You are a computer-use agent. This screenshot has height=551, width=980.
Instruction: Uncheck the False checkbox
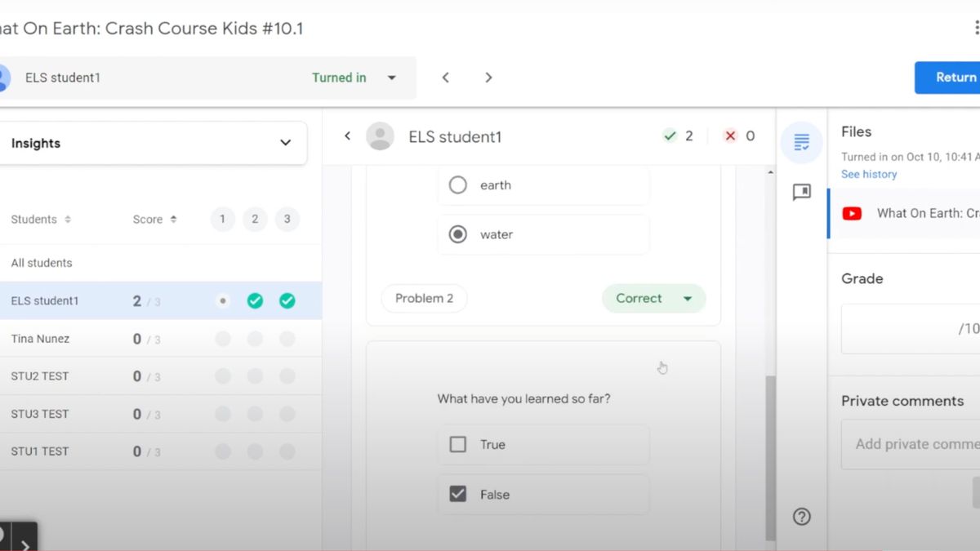(458, 493)
